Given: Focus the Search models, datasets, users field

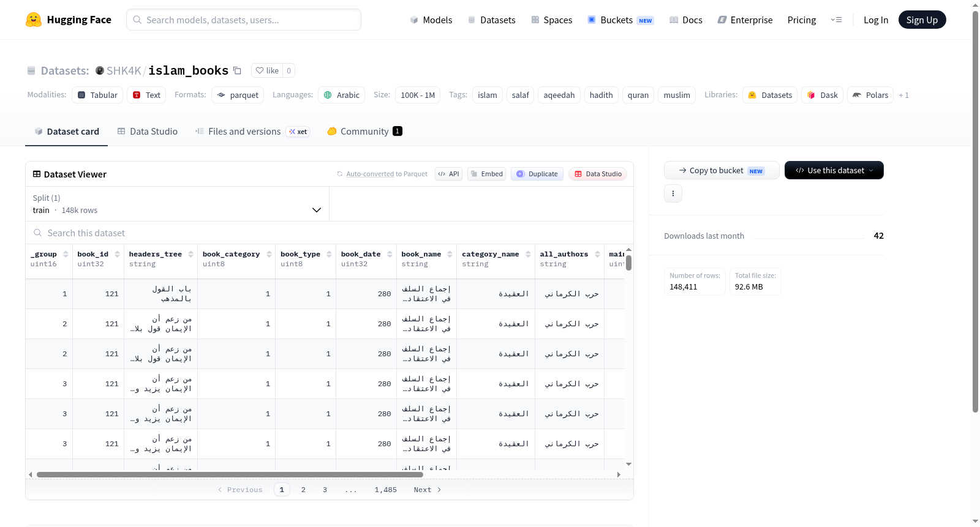Looking at the screenshot, I should 244,20.
